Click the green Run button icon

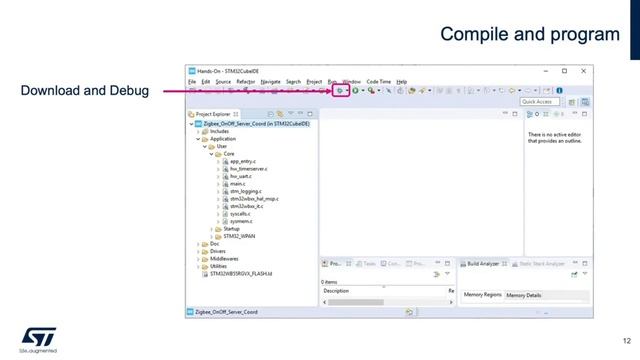point(356,91)
